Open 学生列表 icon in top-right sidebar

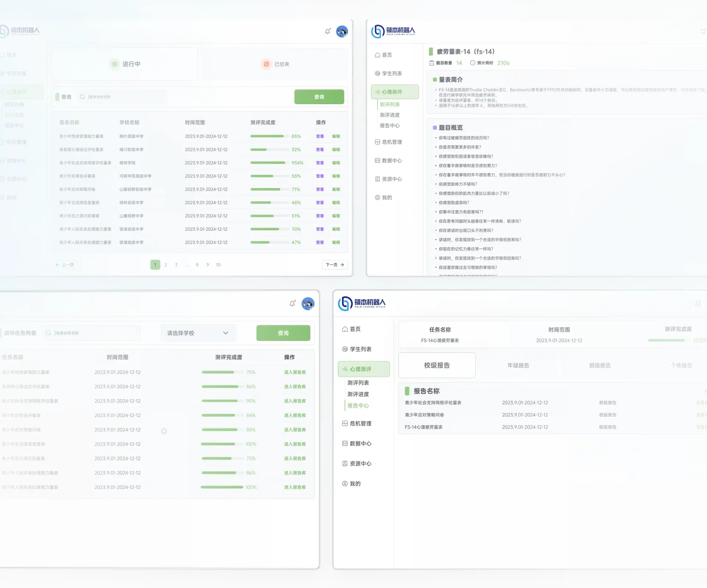377,73
